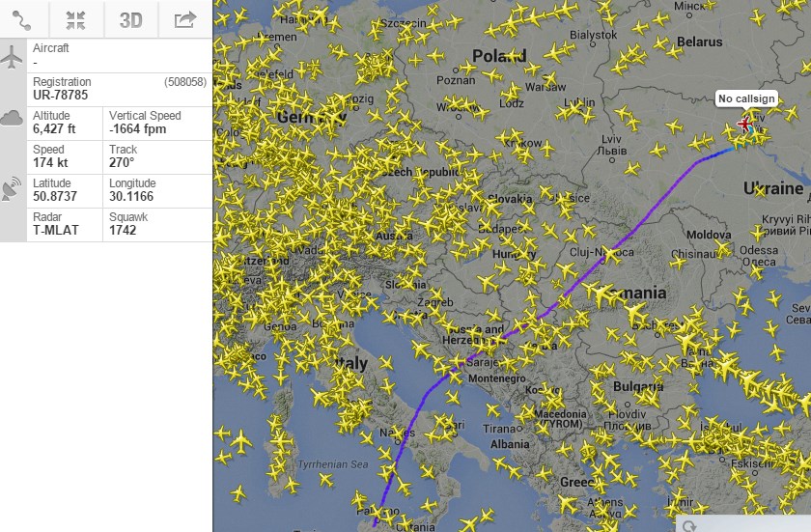Open the 3D cockpit view
The image size is (811, 532).
130,20
